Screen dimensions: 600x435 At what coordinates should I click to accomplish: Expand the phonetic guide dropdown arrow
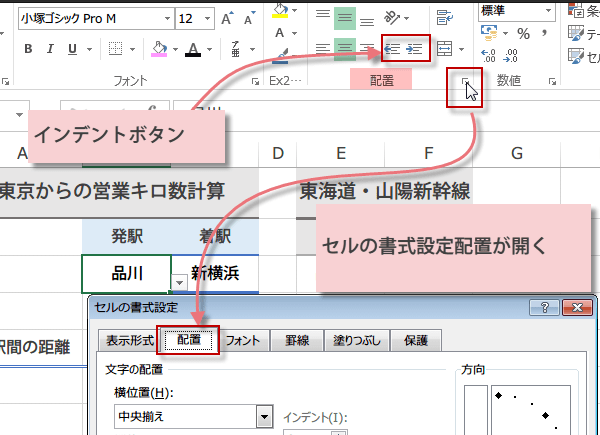(x=252, y=49)
